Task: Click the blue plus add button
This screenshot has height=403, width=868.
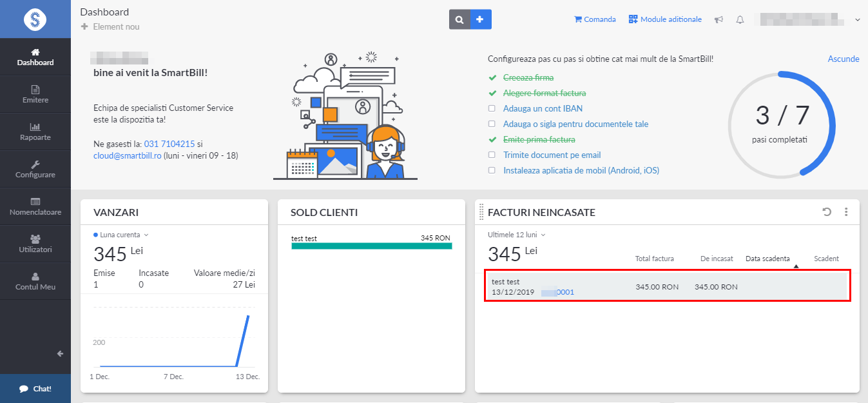Action: (x=480, y=20)
